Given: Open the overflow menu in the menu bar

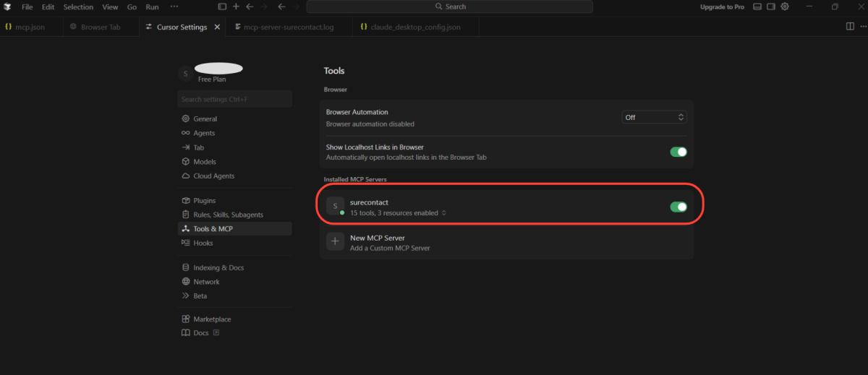Looking at the screenshot, I should [174, 7].
